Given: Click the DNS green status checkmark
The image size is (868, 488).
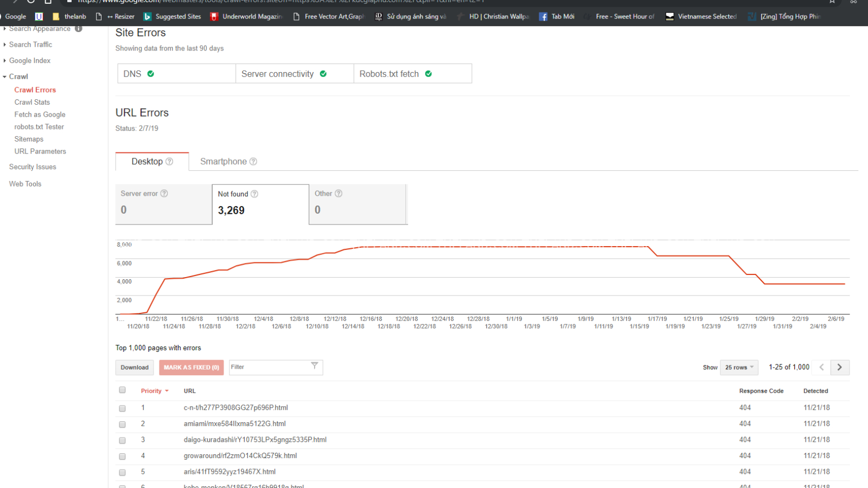Looking at the screenshot, I should coord(151,74).
